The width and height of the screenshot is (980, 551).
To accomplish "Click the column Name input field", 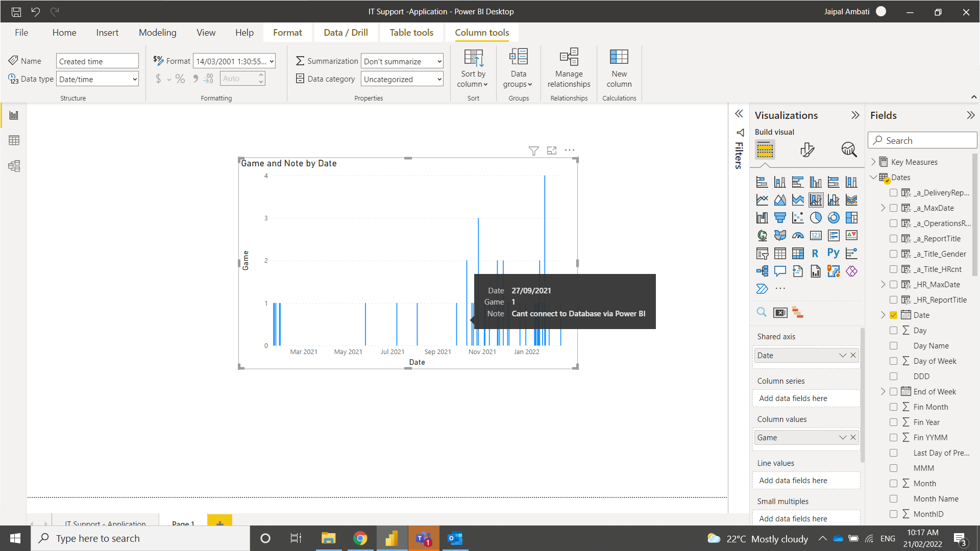I will (97, 61).
